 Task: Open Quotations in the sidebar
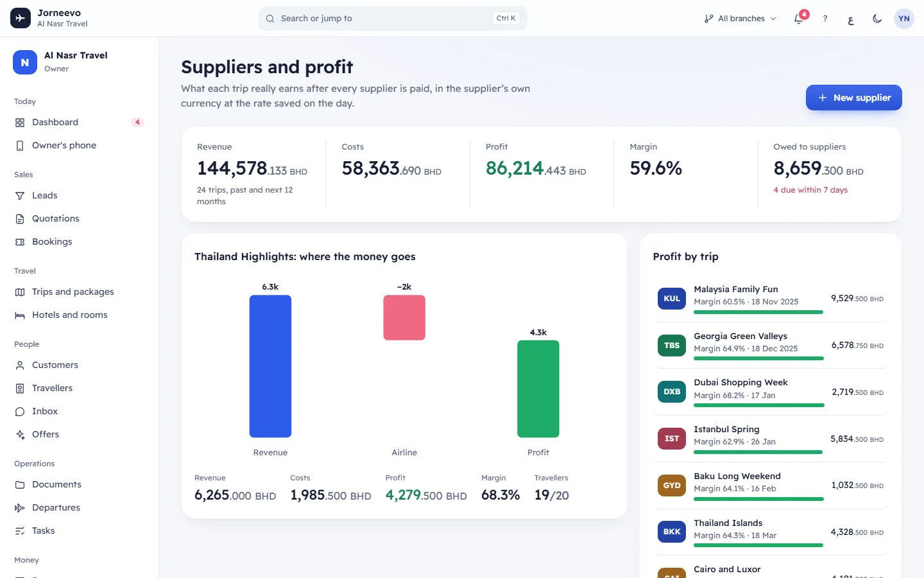[x=79, y=218]
